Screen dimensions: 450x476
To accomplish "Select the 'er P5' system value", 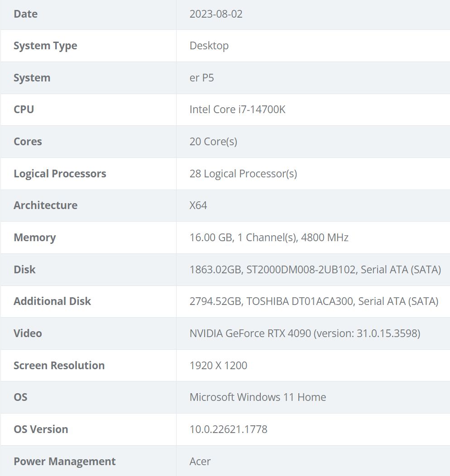I will pyautogui.click(x=201, y=78).
